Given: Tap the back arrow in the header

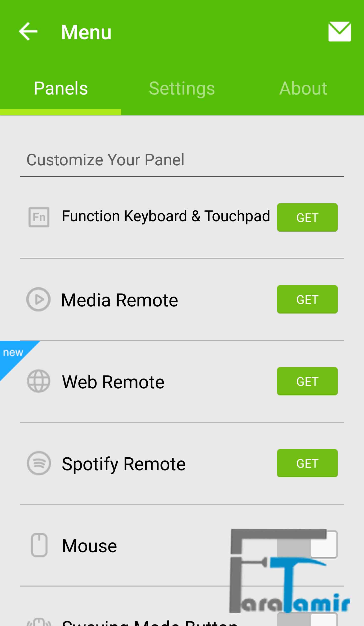Looking at the screenshot, I should click(28, 31).
